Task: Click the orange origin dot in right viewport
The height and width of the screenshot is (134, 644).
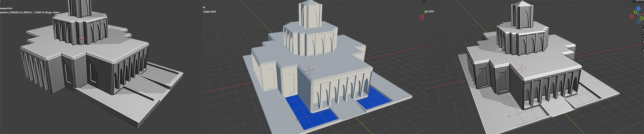Action: click(508, 117)
